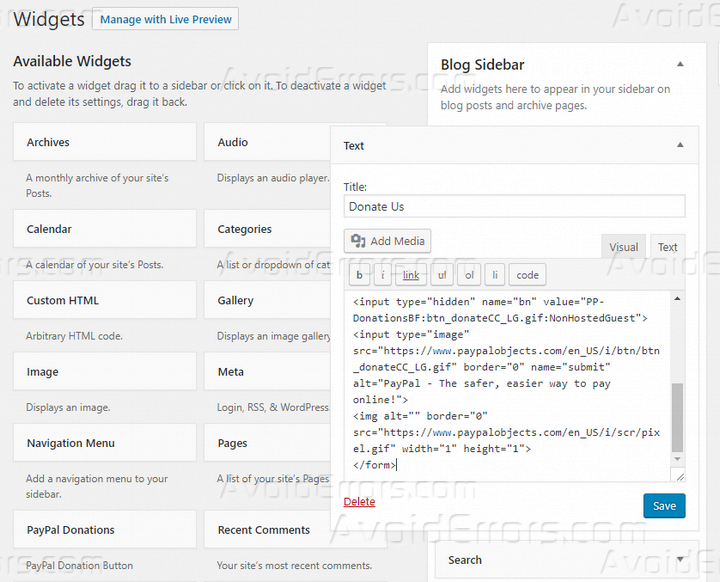Save the Text widget

[664, 506]
